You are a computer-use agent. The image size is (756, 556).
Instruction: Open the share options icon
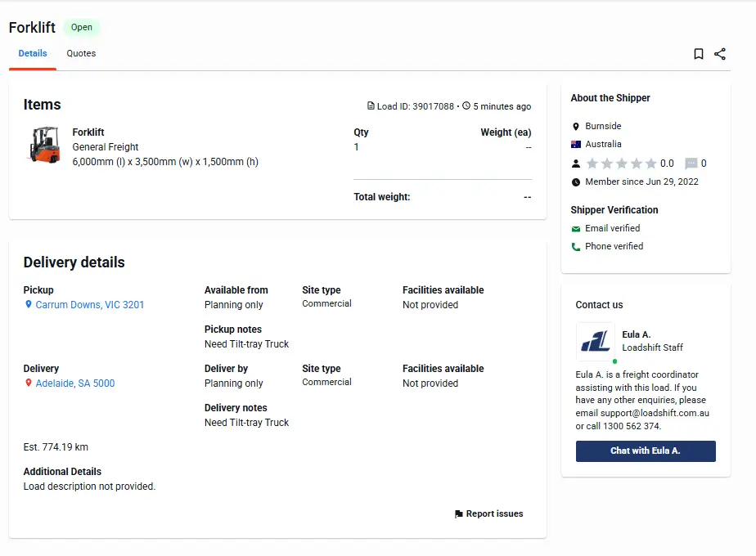click(720, 53)
